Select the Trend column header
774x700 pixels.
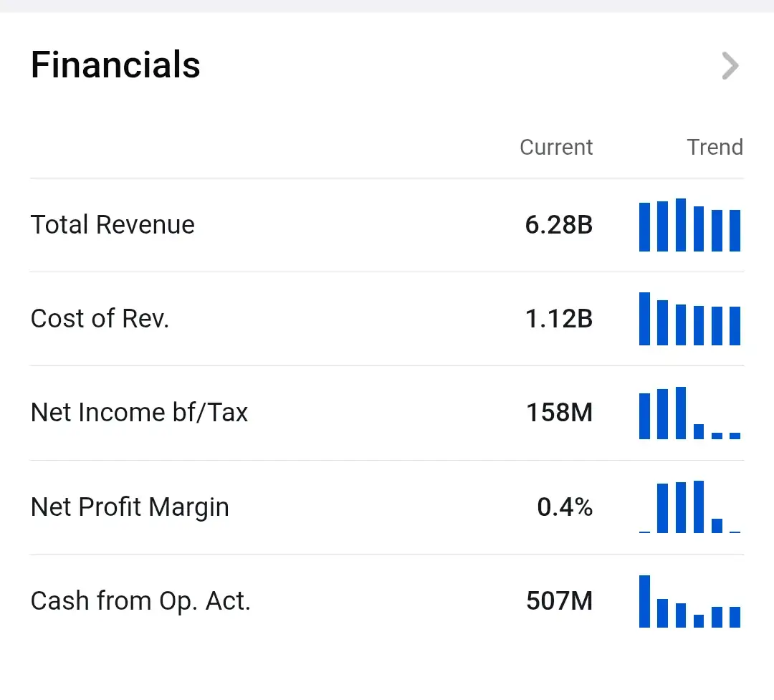715,147
